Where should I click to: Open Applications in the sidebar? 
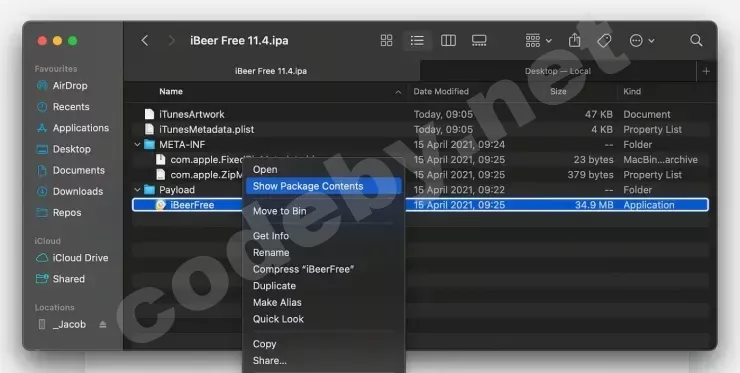click(73, 128)
